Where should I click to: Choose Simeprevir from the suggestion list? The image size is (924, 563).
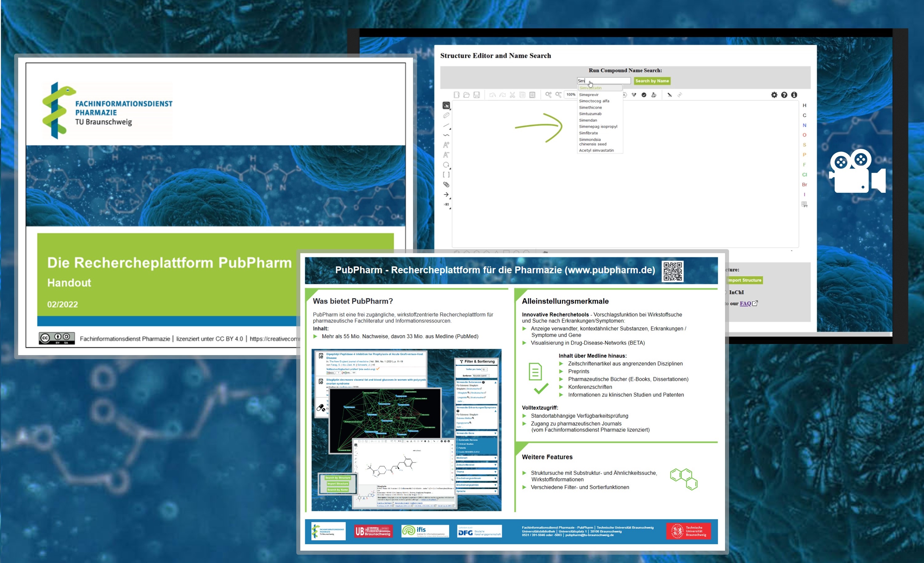[x=589, y=95]
